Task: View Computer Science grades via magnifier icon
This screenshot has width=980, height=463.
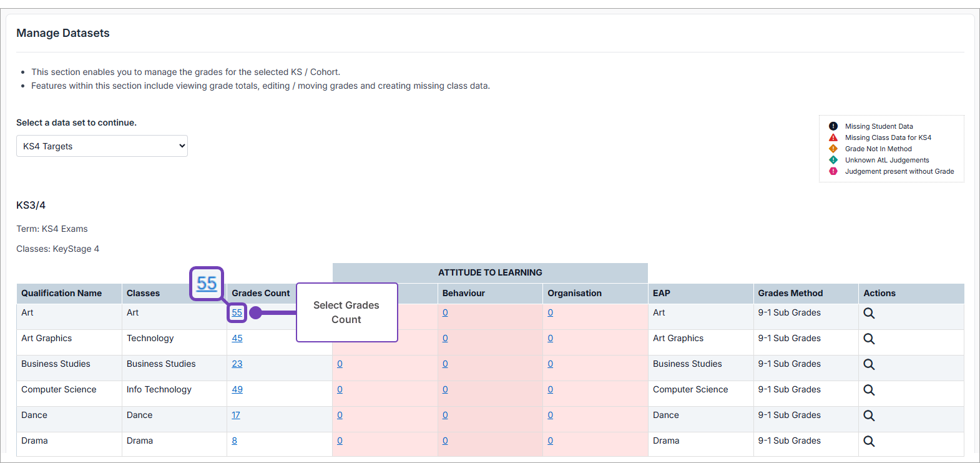Action: pyautogui.click(x=868, y=390)
